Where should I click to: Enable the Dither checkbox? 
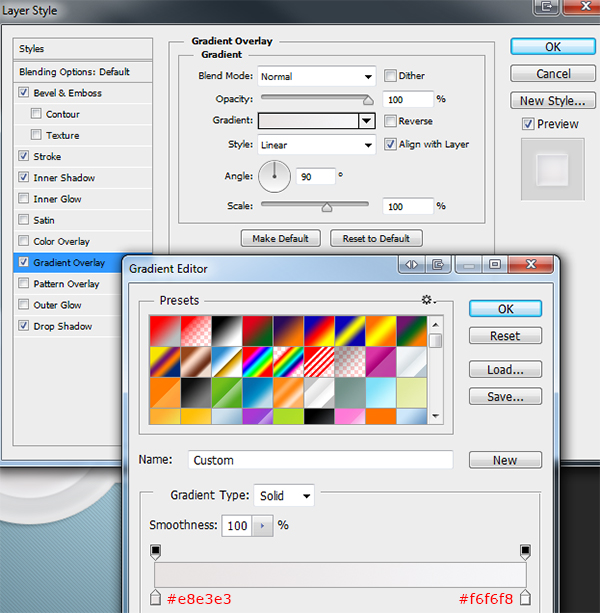(391, 76)
